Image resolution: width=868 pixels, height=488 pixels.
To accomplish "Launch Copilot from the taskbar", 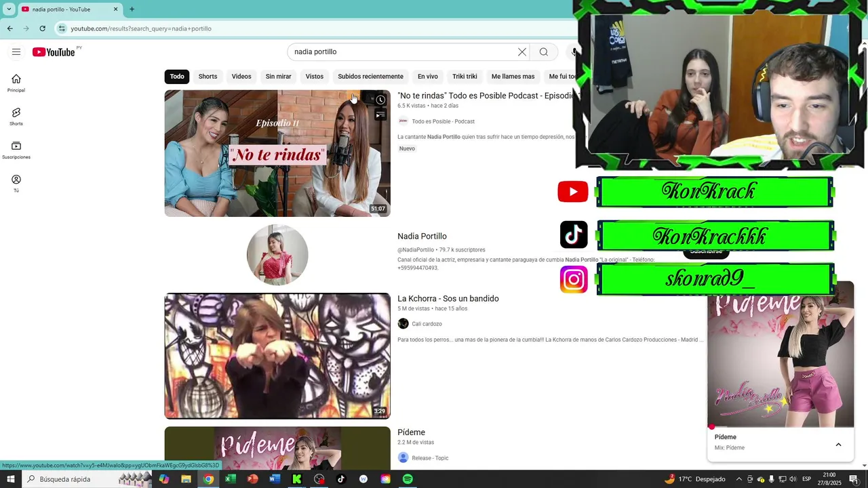I will click(x=164, y=479).
